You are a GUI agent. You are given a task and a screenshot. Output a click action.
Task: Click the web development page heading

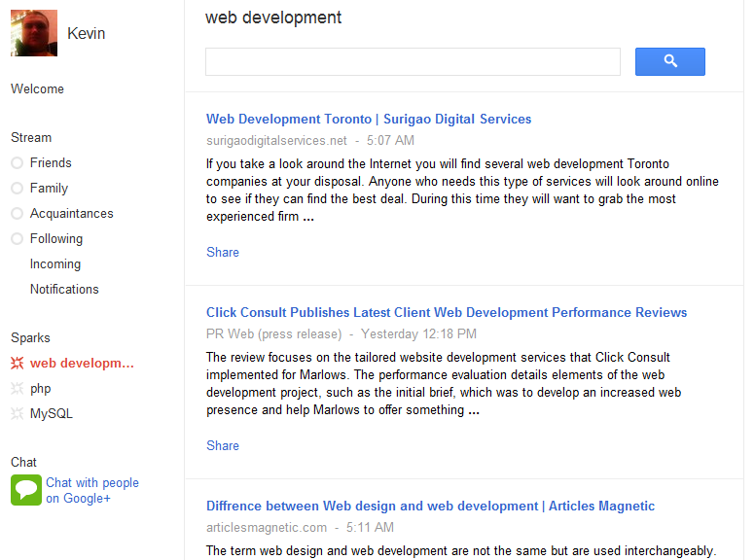click(x=273, y=17)
